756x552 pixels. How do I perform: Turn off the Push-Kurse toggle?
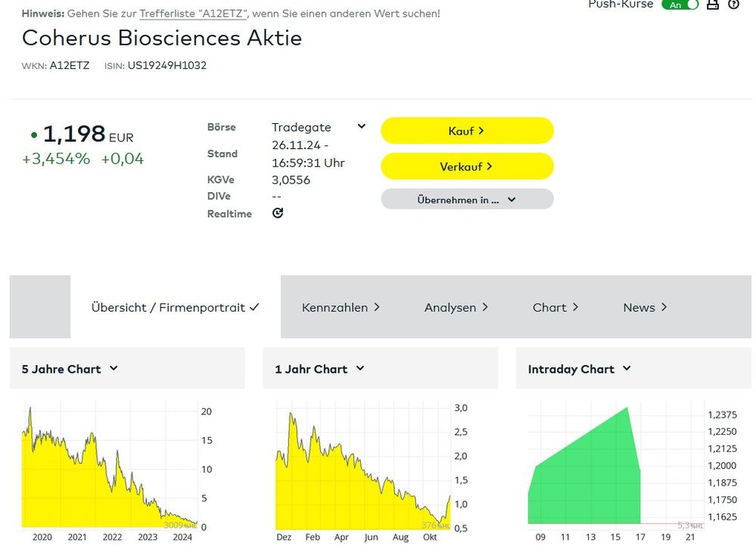[680, 5]
